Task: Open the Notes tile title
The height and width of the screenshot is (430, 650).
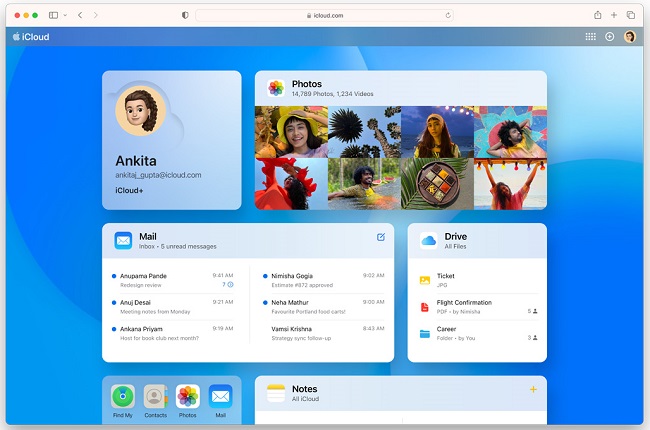Action: pos(305,389)
